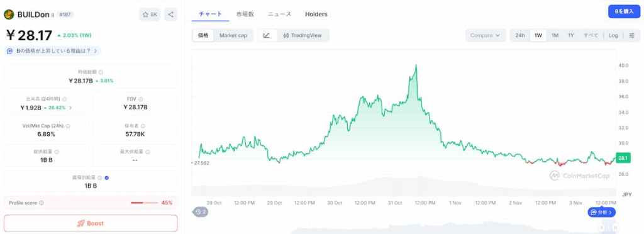This screenshot has height=234, width=644.
Task: Switch to the 市場数 tab
Action: click(245, 14)
